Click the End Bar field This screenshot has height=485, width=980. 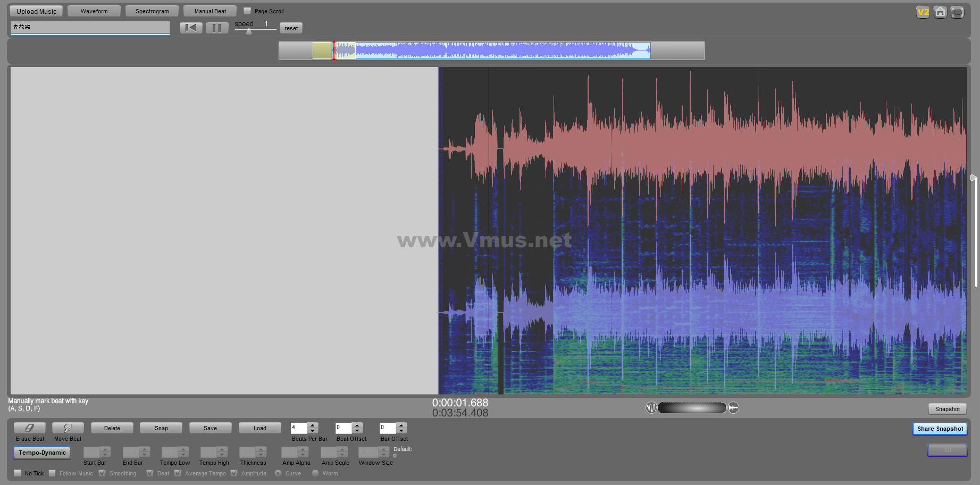point(131,452)
